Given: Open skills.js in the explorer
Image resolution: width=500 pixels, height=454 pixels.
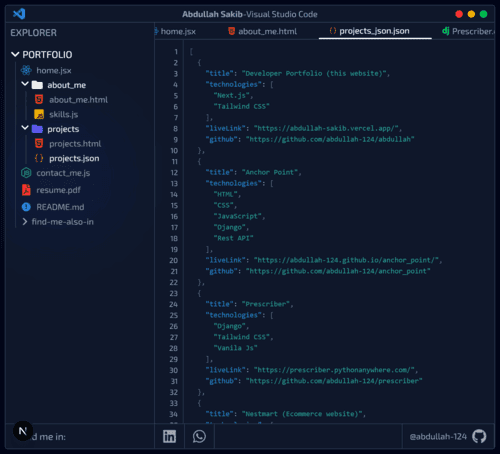Looking at the screenshot, I should pyautogui.click(x=64, y=114).
